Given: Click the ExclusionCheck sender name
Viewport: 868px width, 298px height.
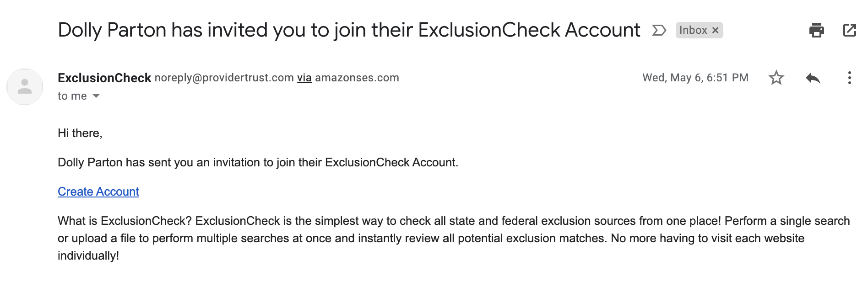Looking at the screenshot, I should tap(104, 78).
